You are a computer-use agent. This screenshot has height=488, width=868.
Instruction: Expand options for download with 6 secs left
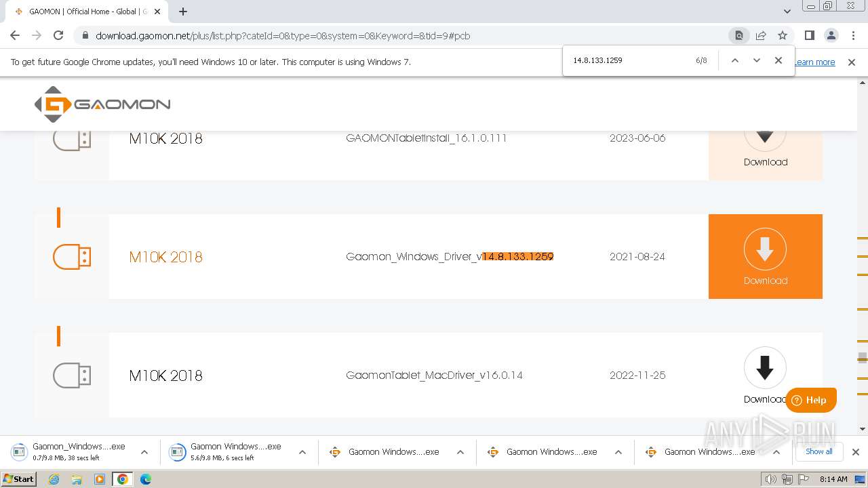point(302,452)
